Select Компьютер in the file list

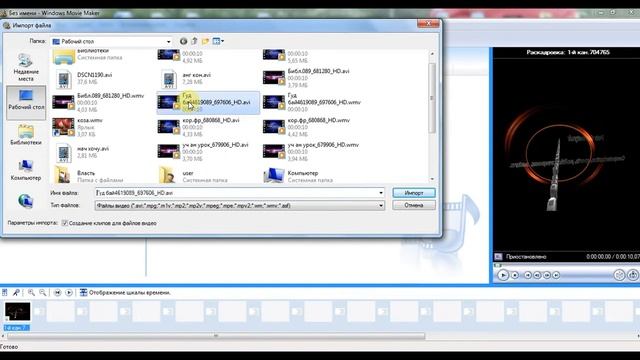(x=298, y=175)
